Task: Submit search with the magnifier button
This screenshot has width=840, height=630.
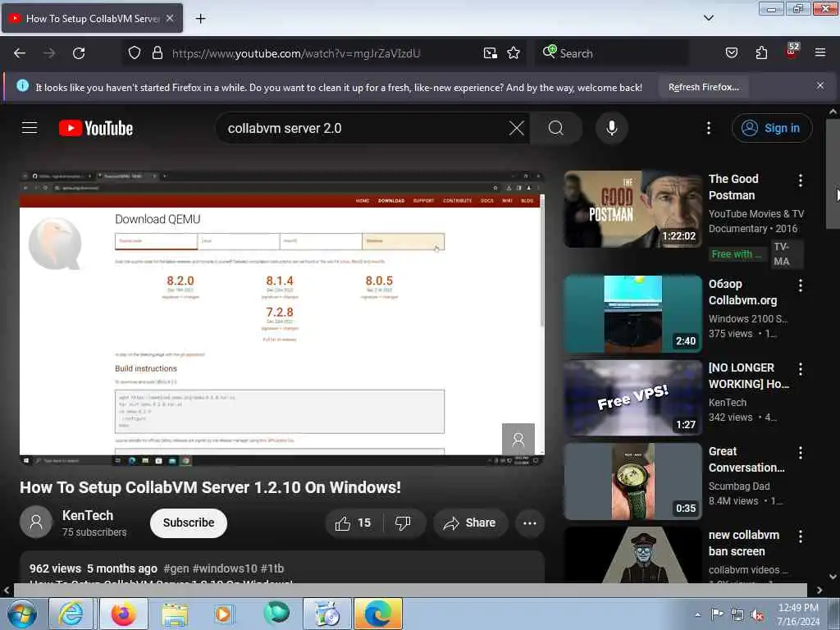Action: [x=555, y=128]
